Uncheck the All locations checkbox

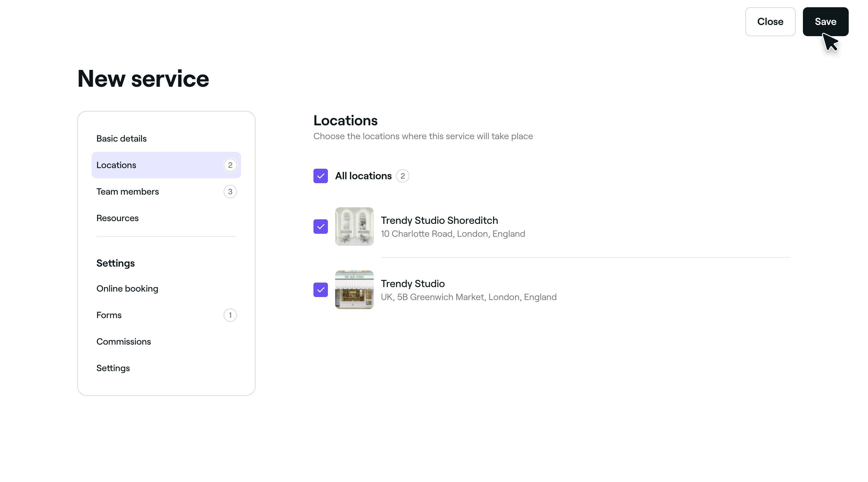click(320, 176)
